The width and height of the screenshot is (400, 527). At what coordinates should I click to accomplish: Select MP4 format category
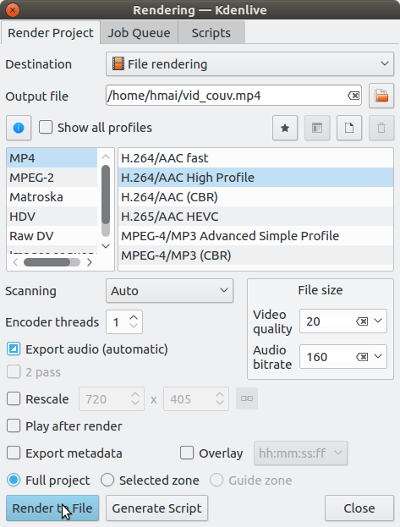pyautogui.click(x=52, y=158)
